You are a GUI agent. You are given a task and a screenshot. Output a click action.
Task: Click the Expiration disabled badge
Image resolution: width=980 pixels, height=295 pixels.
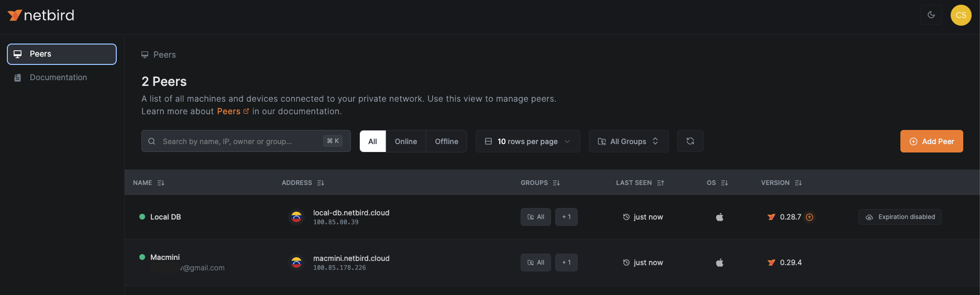click(900, 217)
